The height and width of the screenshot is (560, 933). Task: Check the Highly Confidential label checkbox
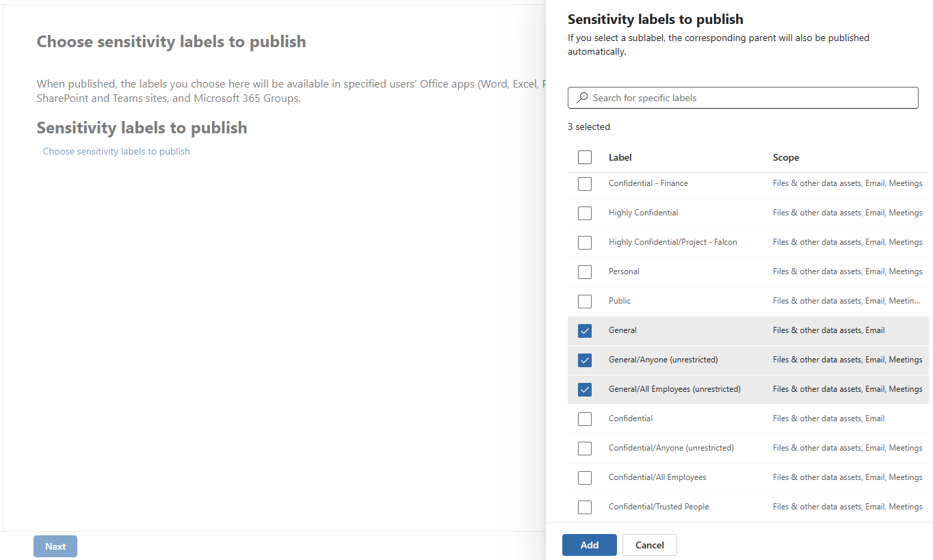(585, 213)
